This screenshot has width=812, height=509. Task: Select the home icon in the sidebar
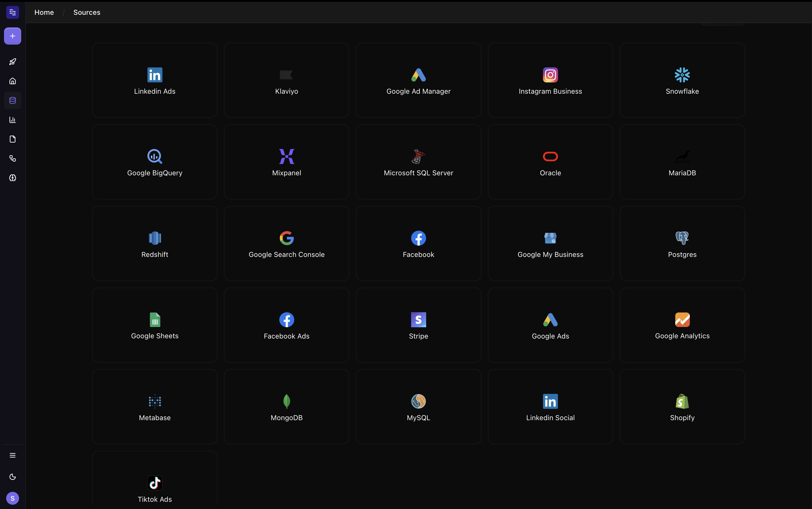click(x=12, y=81)
